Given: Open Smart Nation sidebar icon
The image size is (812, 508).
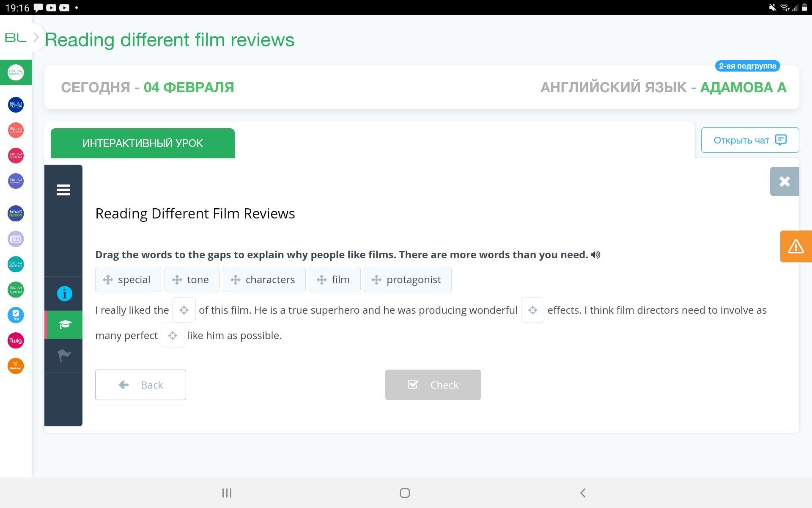Looking at the screenshot, I should point(16,213).
